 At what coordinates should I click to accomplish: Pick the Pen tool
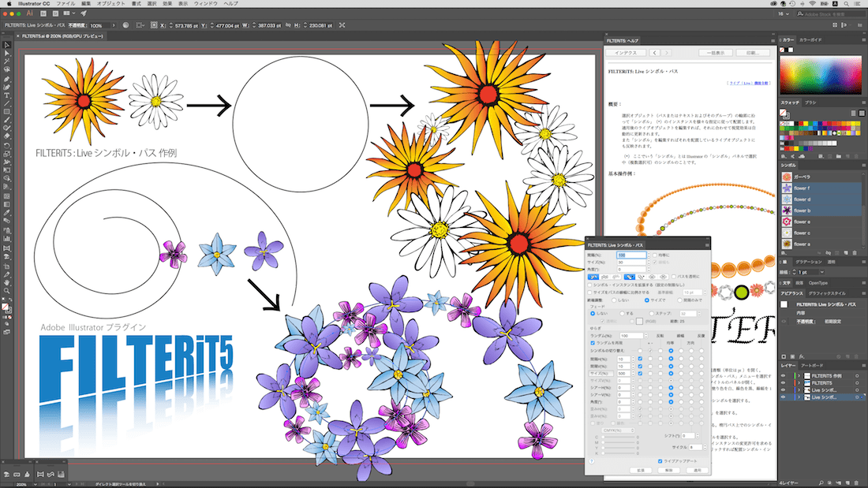click(x=6, y=79)
